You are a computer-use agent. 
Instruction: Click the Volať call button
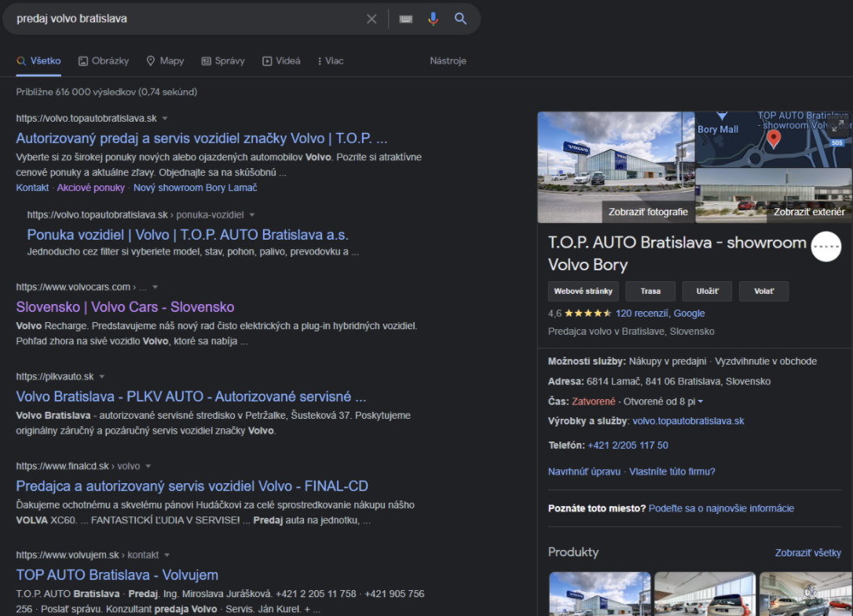click(763, 291)
